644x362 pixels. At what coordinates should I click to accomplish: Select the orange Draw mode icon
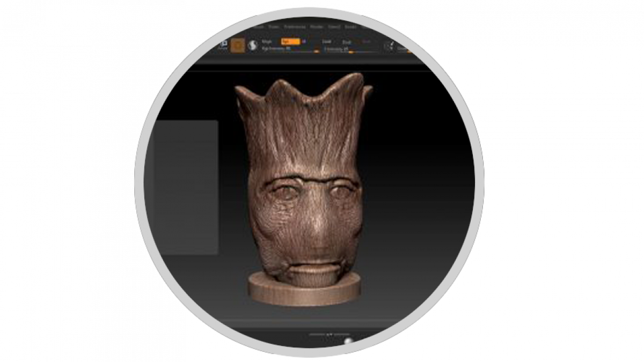pyautogui.click(x=238, y=46)
